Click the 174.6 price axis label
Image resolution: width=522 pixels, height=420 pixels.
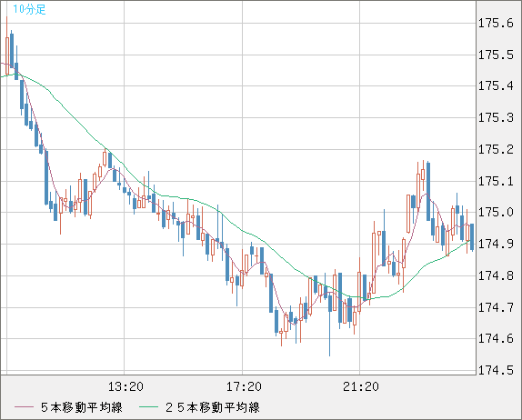pyautogui.click(x=496, y=339)
